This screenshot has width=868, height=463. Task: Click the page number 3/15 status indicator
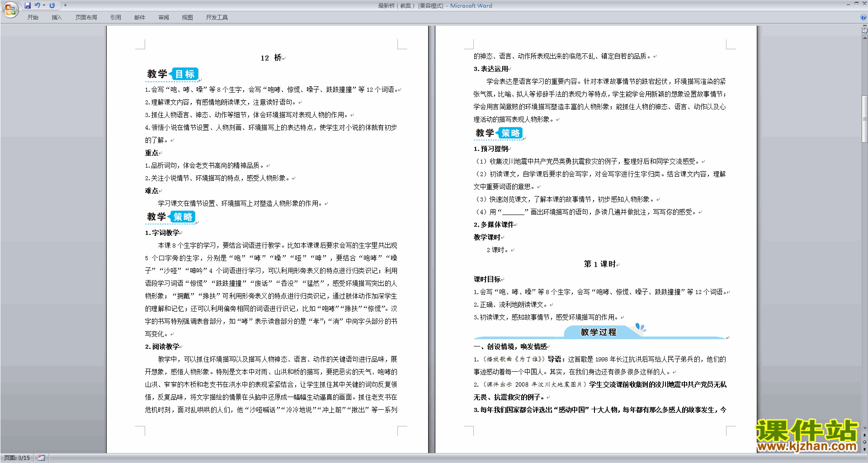point(17,458)
